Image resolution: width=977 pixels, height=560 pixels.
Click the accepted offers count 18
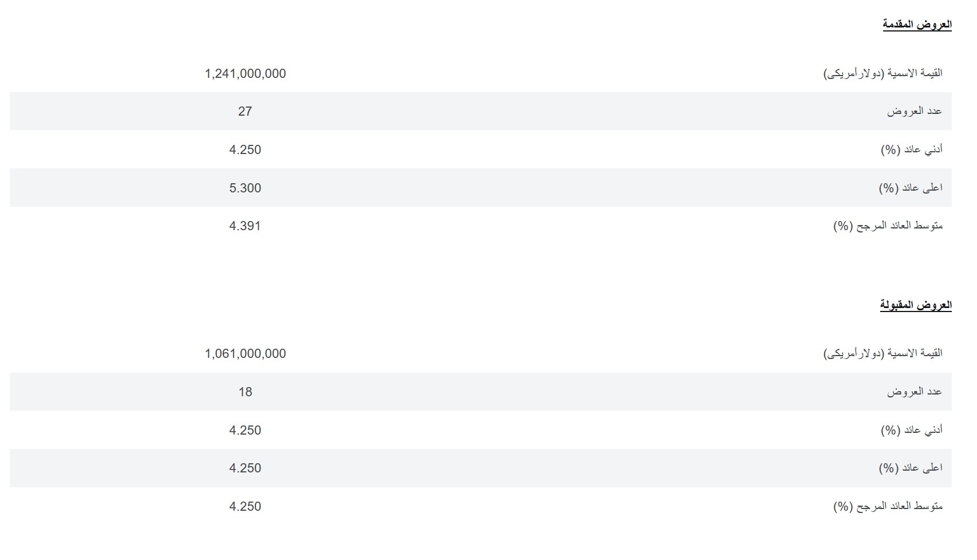[245, 392]
